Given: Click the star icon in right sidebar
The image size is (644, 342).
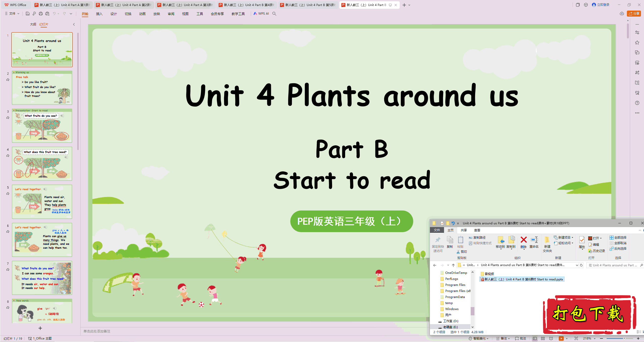Looking at the screenshot, I should click(637, 42).
